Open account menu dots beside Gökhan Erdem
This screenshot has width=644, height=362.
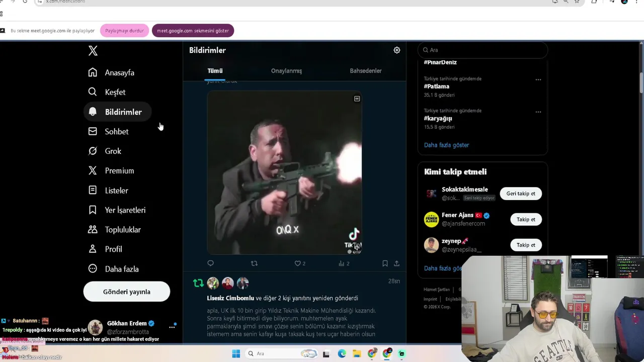click(172, 327)
